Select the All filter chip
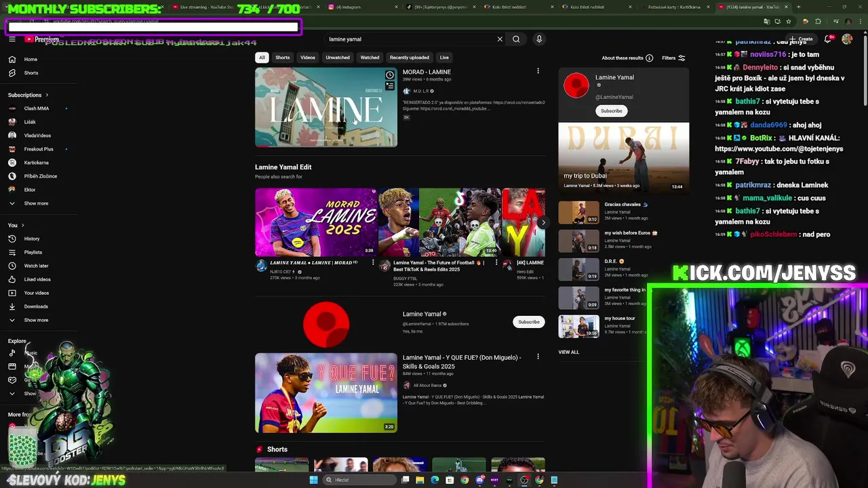 pos(262,58)
